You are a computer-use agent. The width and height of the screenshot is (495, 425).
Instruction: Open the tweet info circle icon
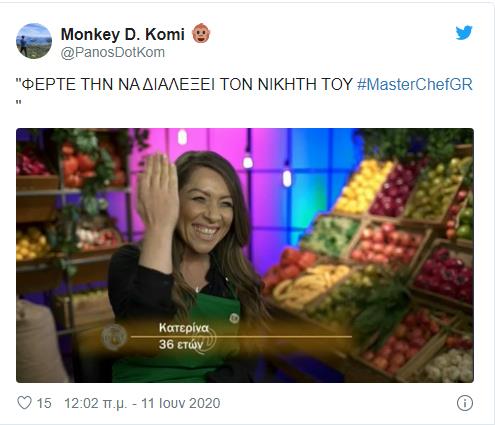pos(465,403)
